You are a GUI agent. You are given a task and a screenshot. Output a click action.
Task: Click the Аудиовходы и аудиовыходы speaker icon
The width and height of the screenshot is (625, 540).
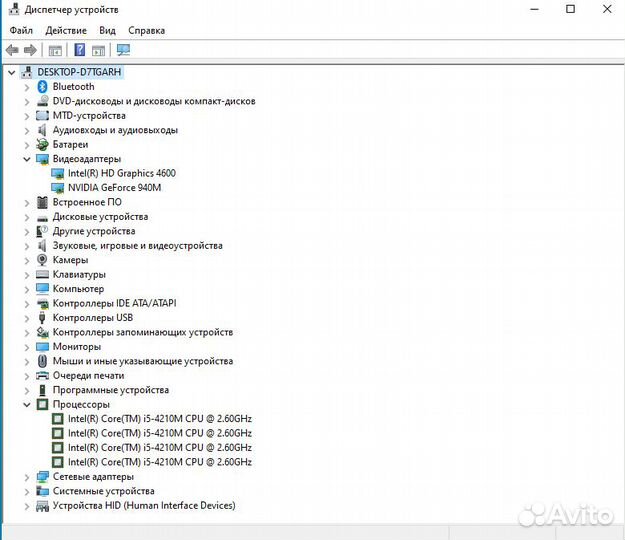[42, 130]
